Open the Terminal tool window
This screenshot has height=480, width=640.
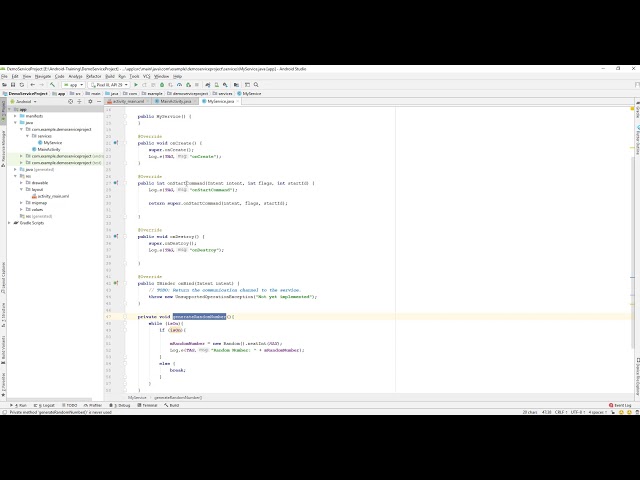pyautogui.click(x=147, y=405)
